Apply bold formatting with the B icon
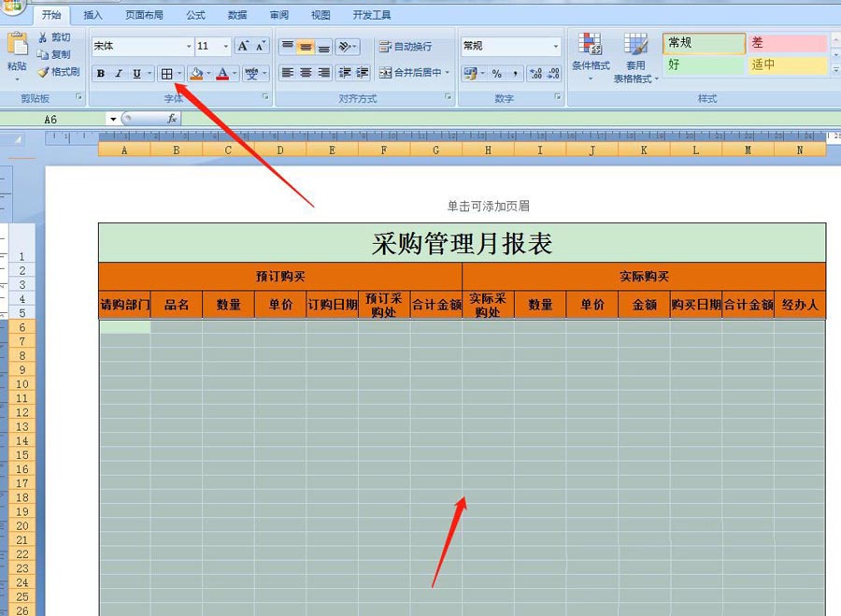Screen dimensions: 841x616 (99, 73)
